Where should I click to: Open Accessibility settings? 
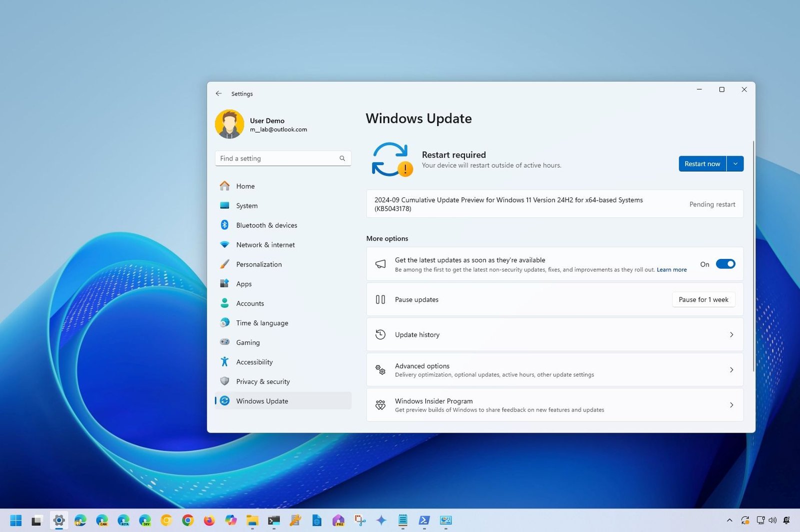pyautogui.click(x=283, y=361)
